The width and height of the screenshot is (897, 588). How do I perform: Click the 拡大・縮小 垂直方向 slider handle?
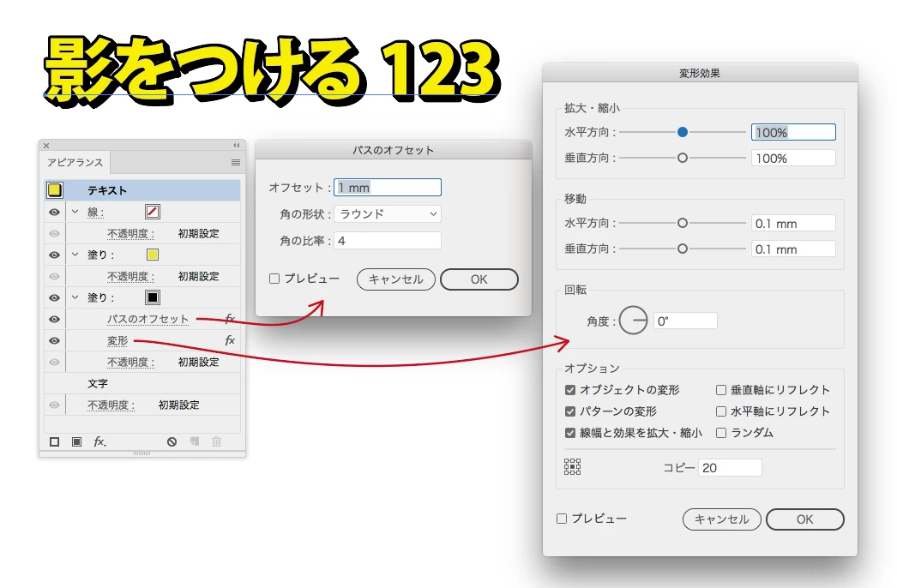point(683,158)
